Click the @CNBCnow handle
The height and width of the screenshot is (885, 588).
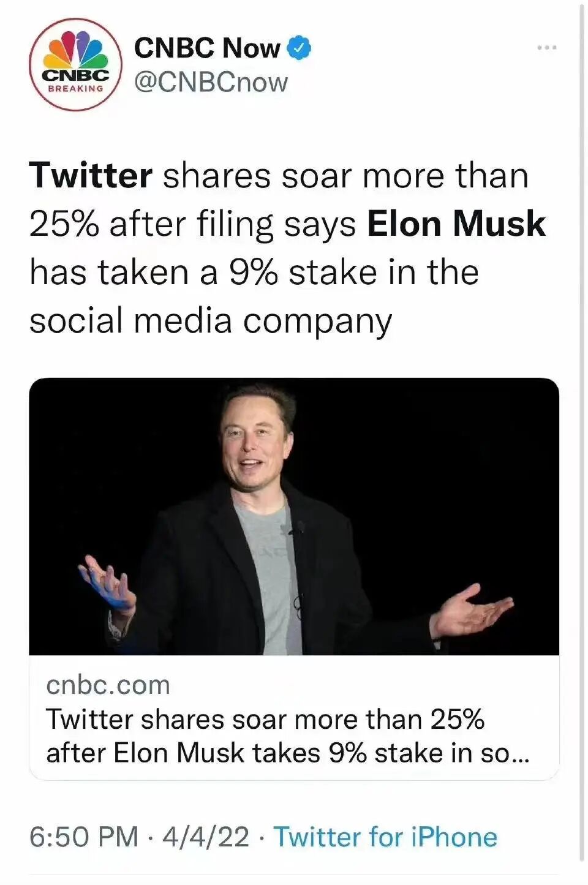point(211,82)
